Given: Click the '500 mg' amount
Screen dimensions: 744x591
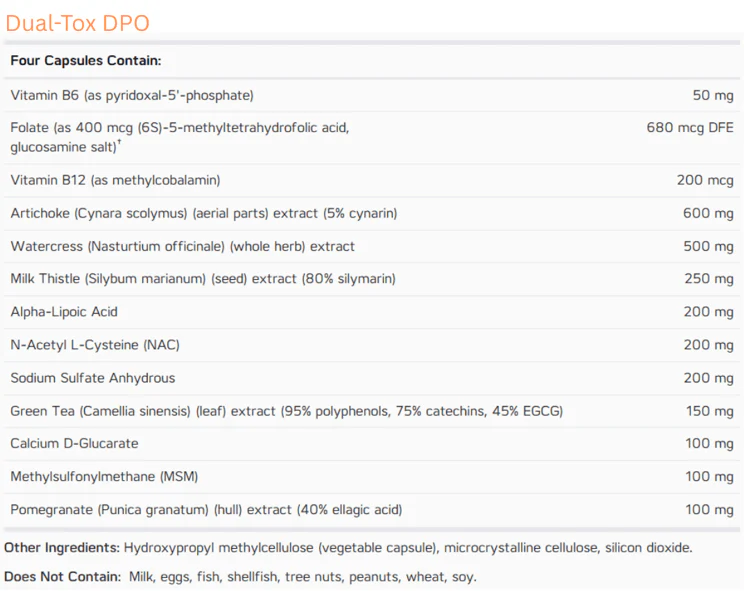Looking at the screenshot, I should coord(708,246).
